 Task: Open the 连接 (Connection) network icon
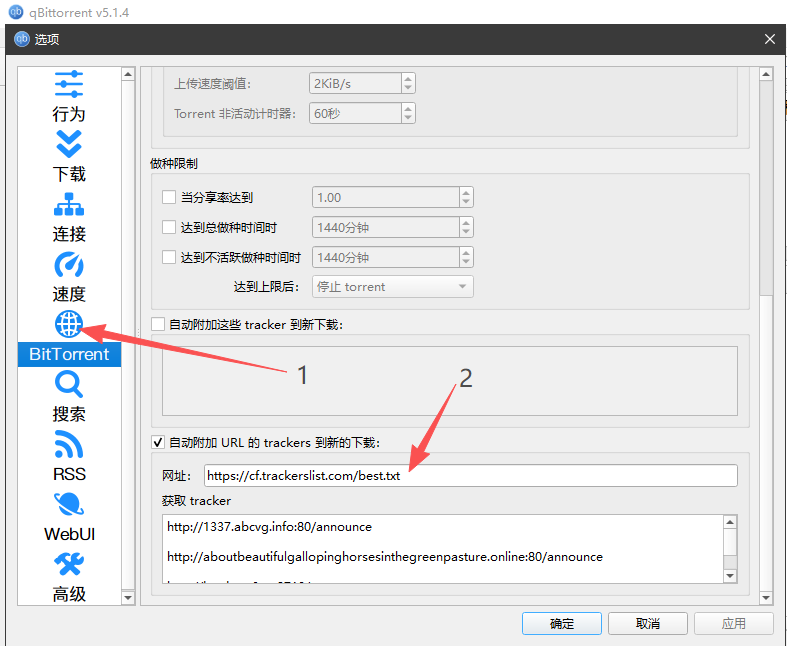(x=69, y=205)
